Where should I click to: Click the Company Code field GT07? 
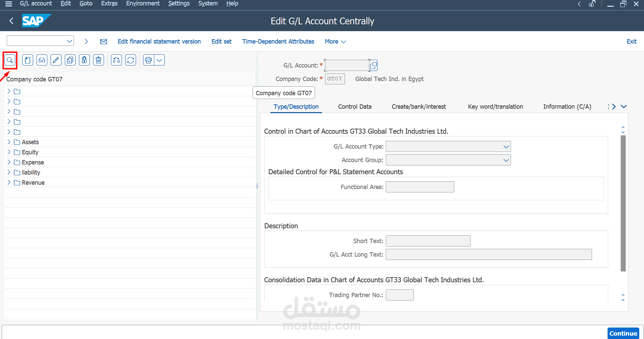334,79
